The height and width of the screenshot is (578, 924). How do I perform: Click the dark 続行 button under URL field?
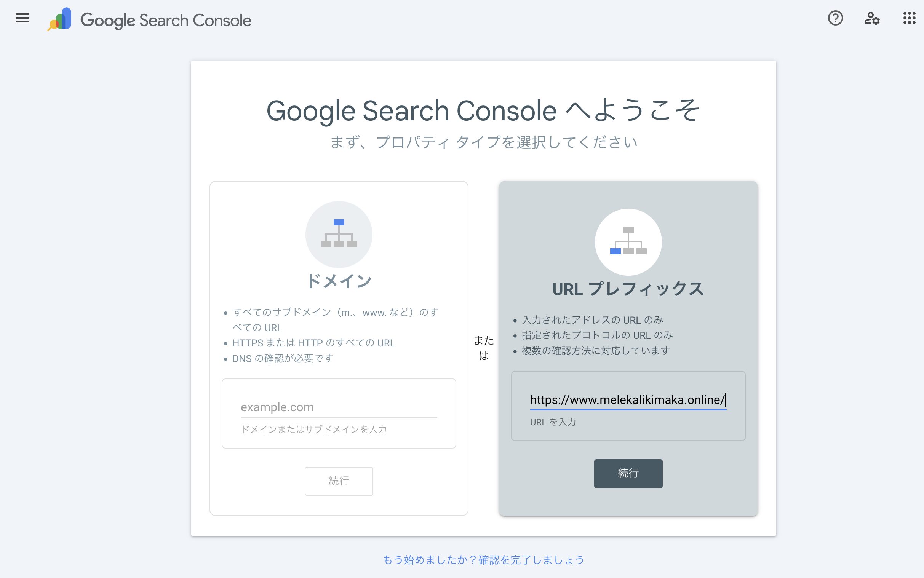click(628, 473)
